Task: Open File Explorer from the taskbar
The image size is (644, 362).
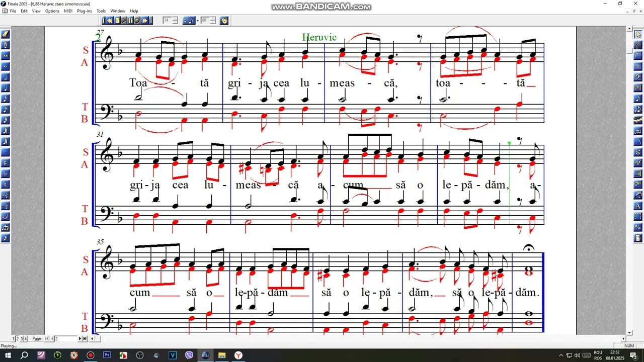Action: pyautogui.click(x=222, y=355)
